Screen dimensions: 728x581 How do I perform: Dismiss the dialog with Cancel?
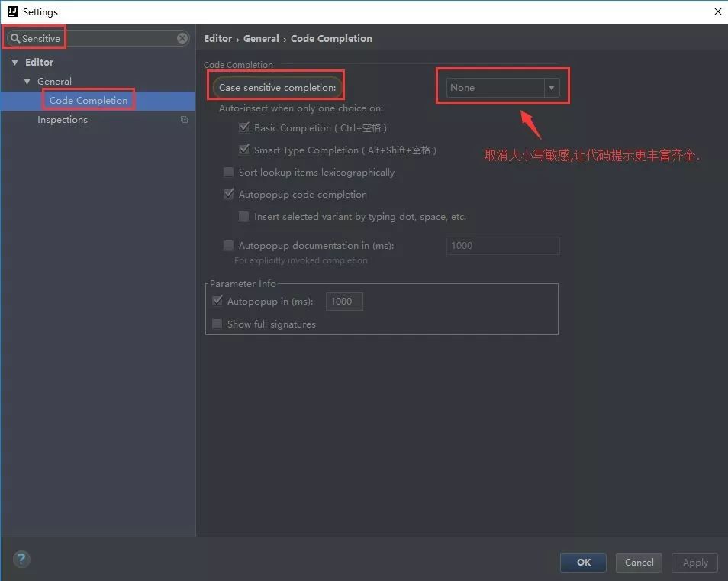pos(638,562)
